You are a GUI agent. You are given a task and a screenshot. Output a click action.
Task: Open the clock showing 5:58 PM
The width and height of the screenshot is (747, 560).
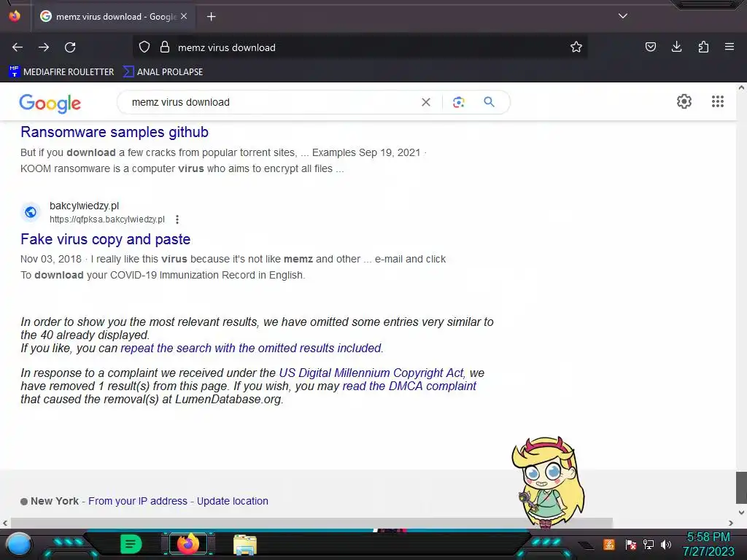click(708, 544)
